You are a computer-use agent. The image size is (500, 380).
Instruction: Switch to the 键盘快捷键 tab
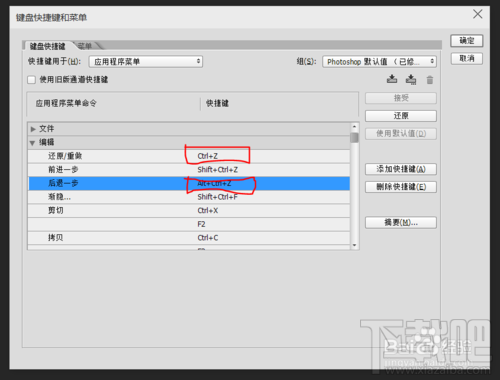47,46
